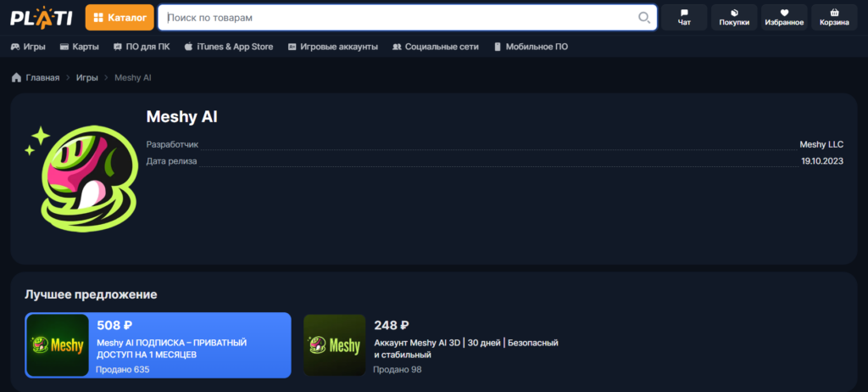Click the release date 19.10.2023

(822, 161)
